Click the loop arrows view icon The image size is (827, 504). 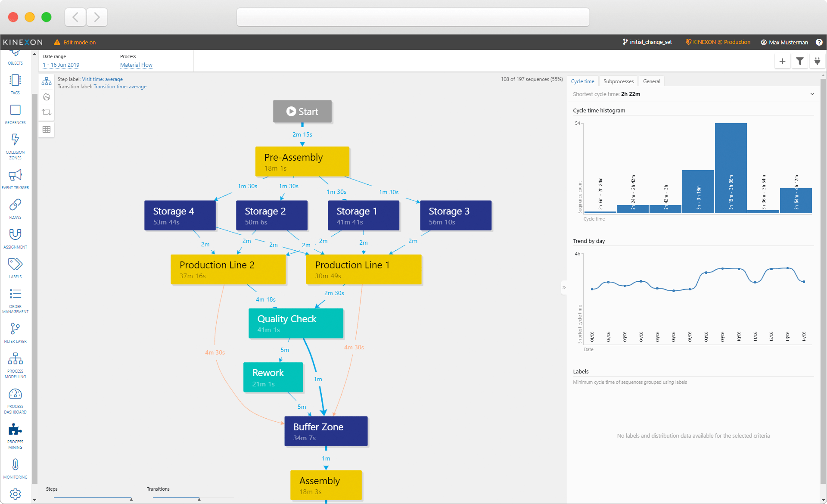coord(47,112)
